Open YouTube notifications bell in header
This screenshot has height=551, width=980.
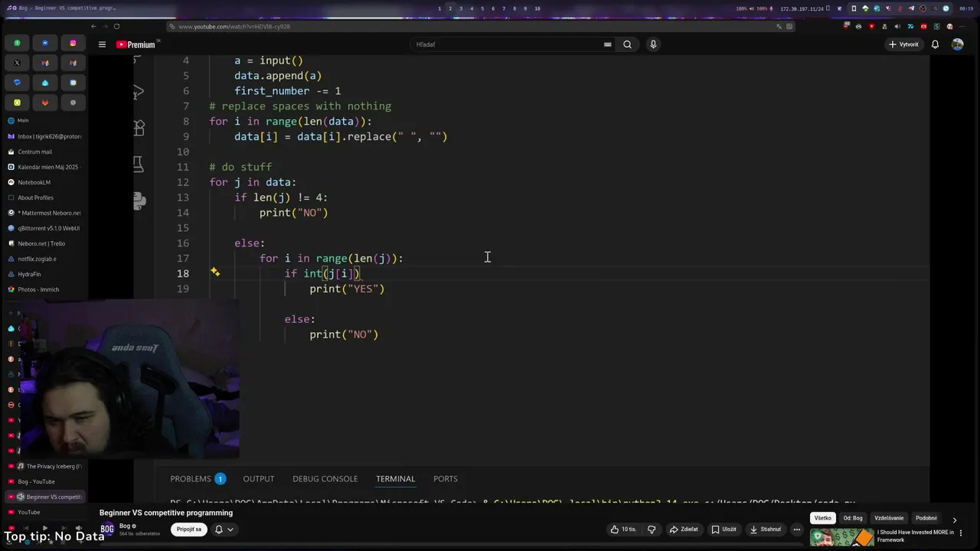935,44
